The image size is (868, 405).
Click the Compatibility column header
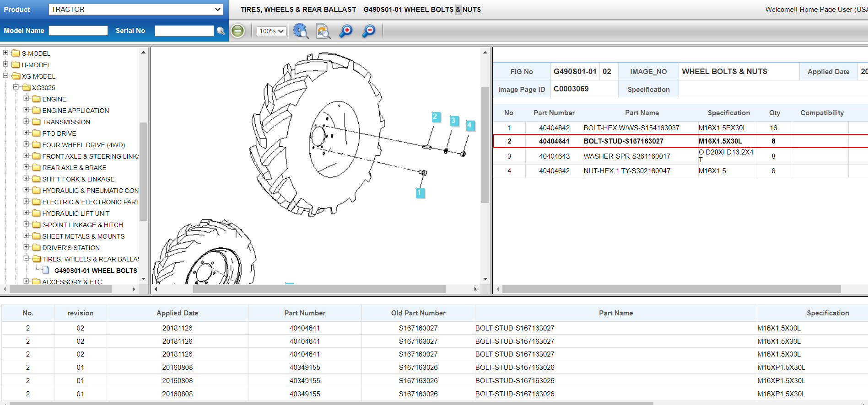[x=822, y=113]
